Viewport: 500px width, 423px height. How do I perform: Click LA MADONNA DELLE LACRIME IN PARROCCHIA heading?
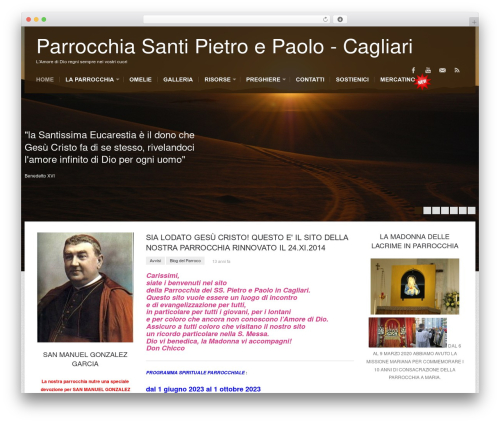[415, 241]
